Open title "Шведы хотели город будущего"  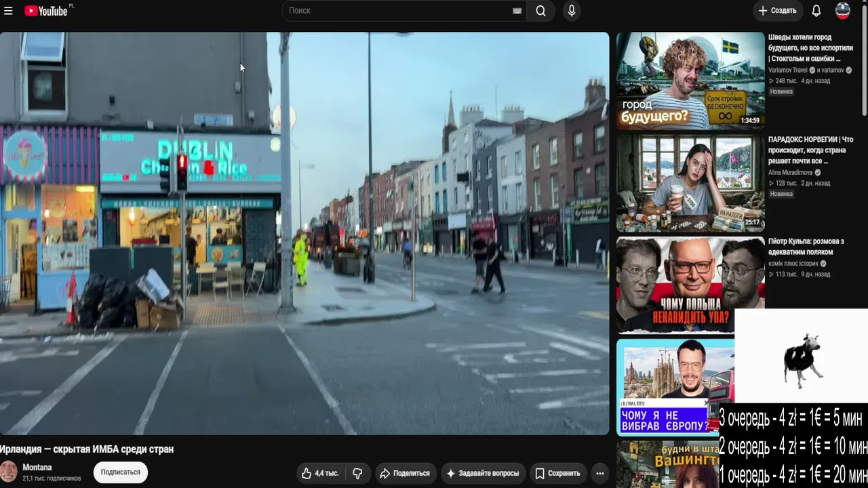point(810,48)
